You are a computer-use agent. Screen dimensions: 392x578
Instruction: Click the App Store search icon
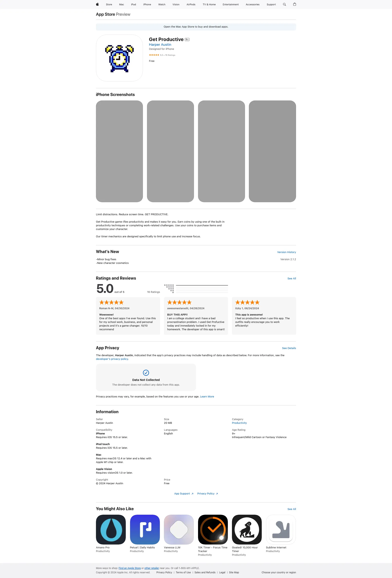click(x=284, y=4)
